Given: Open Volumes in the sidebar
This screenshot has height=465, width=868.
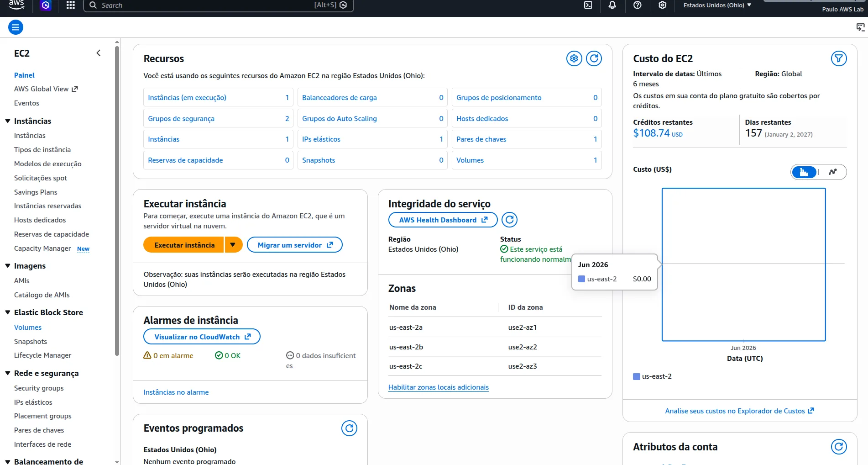Looking at the screenshot, I should click(x=28, y=328).
